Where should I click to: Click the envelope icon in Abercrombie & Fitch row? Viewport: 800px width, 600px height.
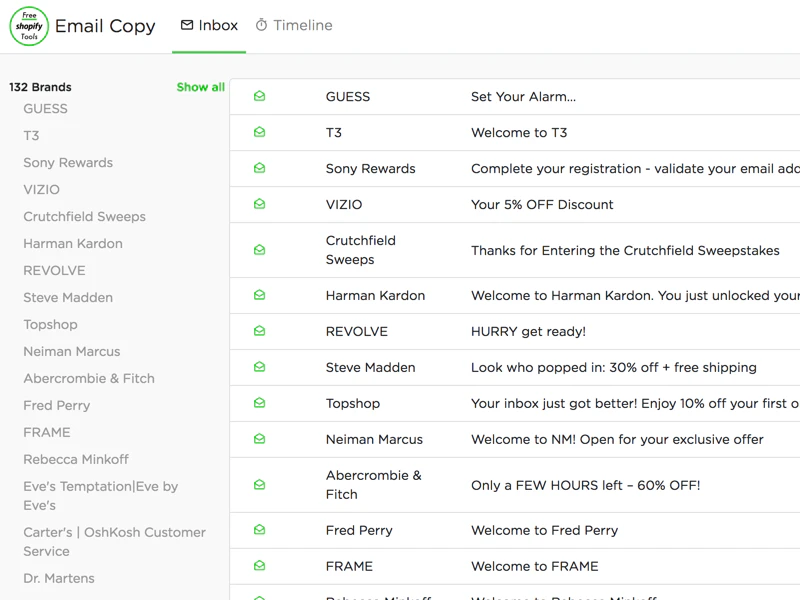260,485
